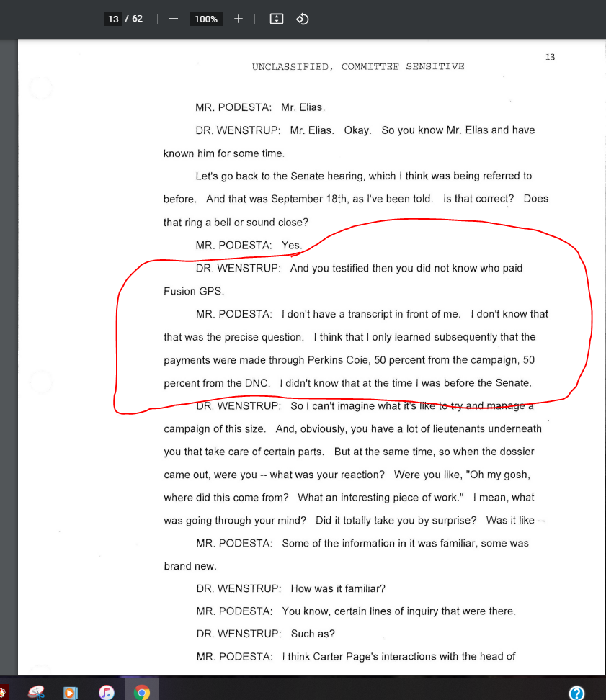Click the line 'DR. WENSTRUP: Such as?'

pyautogui.click(x=266, y=634)
